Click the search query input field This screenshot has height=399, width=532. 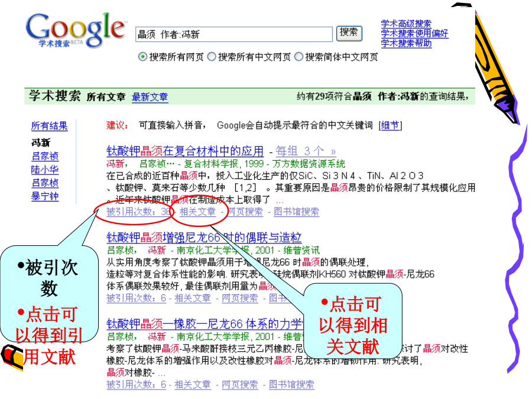233,34
